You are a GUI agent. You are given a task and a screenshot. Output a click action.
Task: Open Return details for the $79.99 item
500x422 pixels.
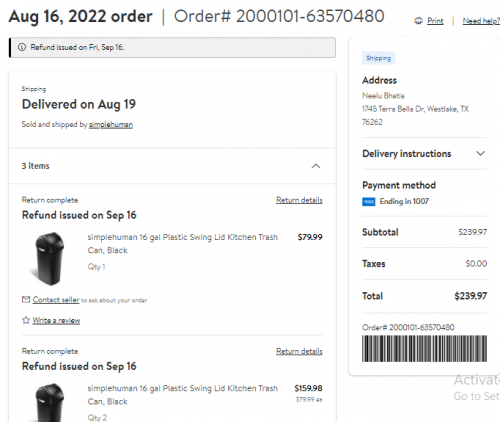(x=299, y=200)
